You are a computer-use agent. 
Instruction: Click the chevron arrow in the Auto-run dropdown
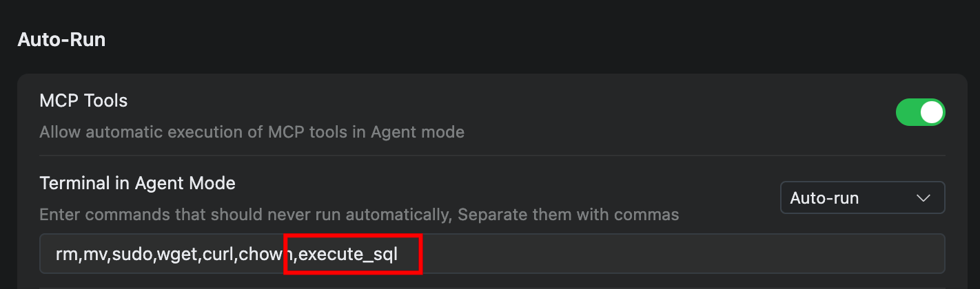click(x=923, y=198)
